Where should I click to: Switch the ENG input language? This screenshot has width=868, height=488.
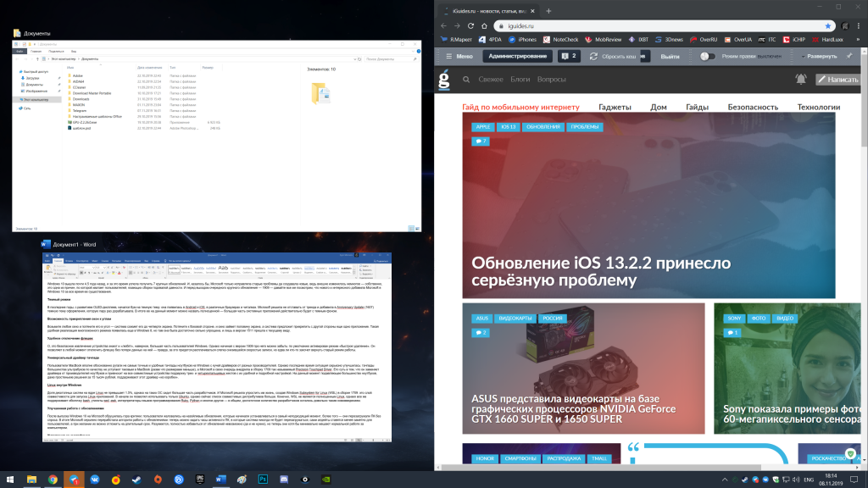point(809,480)
